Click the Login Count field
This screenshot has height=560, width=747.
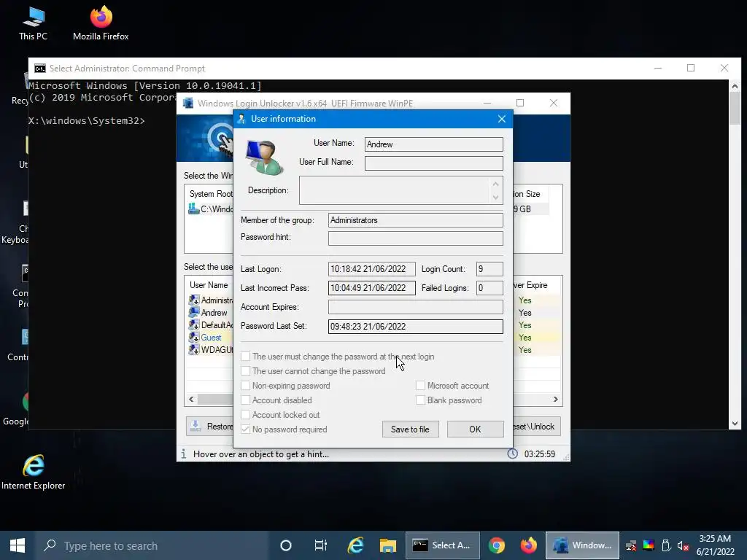489,269
